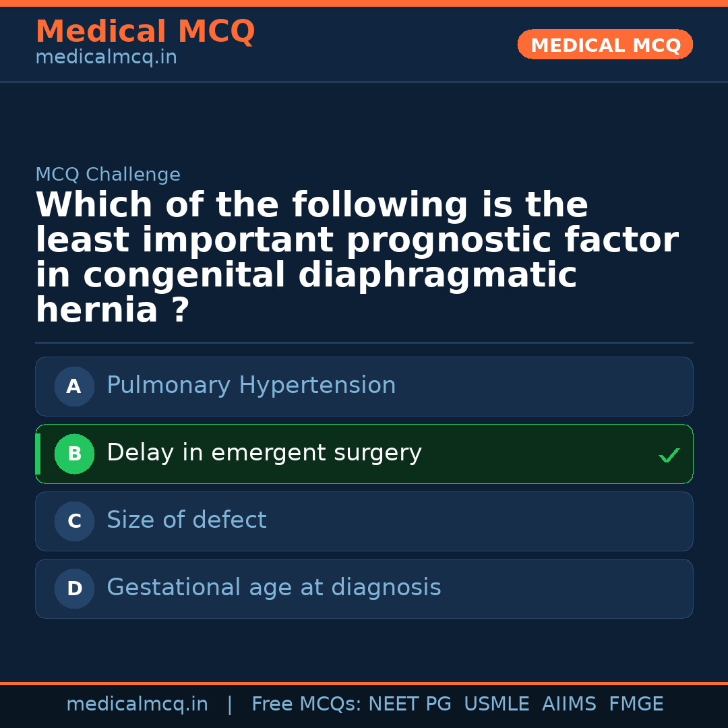This screenshot has width=728, height=728.
Task: Open the medicalmcq.in link in the footer
Action: point(137,704)
